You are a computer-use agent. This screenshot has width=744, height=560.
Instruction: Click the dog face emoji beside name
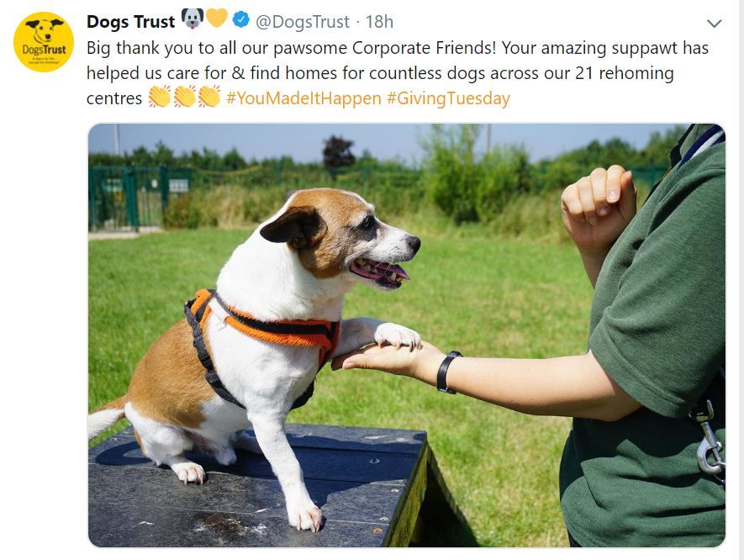193,19
